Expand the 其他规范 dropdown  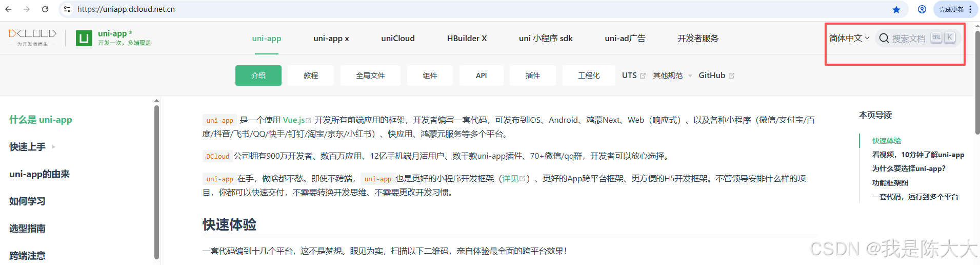pyautogui.click(x=672, y=75)
